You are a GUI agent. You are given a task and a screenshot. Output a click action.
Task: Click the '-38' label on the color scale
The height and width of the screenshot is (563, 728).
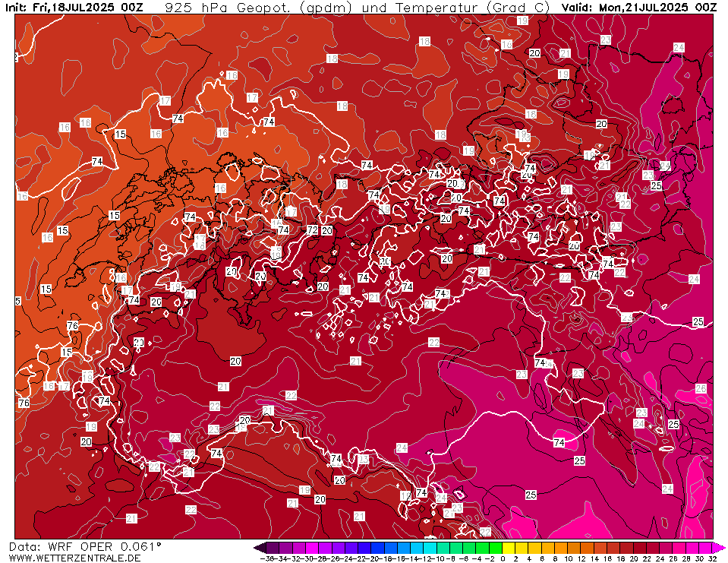[266, 558]
